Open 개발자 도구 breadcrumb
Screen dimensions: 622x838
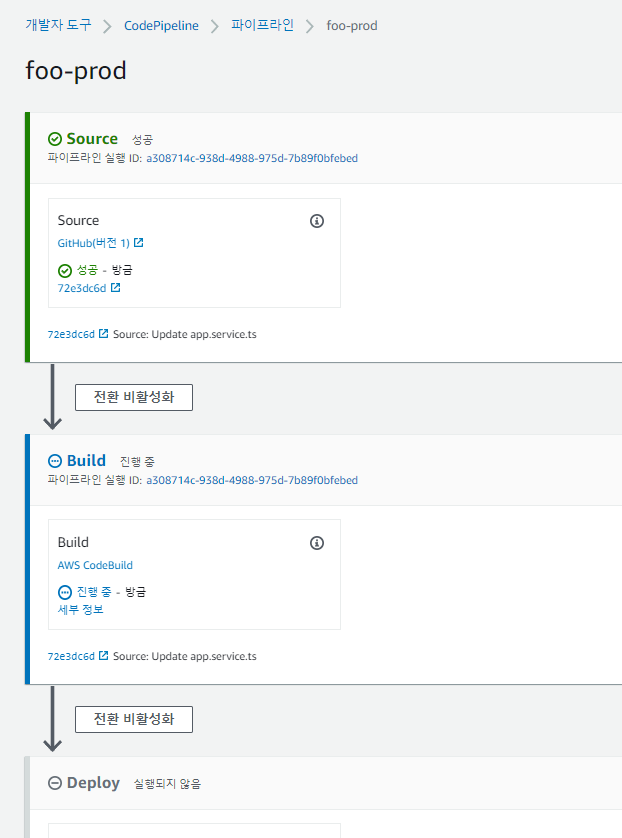click(57, 25)
